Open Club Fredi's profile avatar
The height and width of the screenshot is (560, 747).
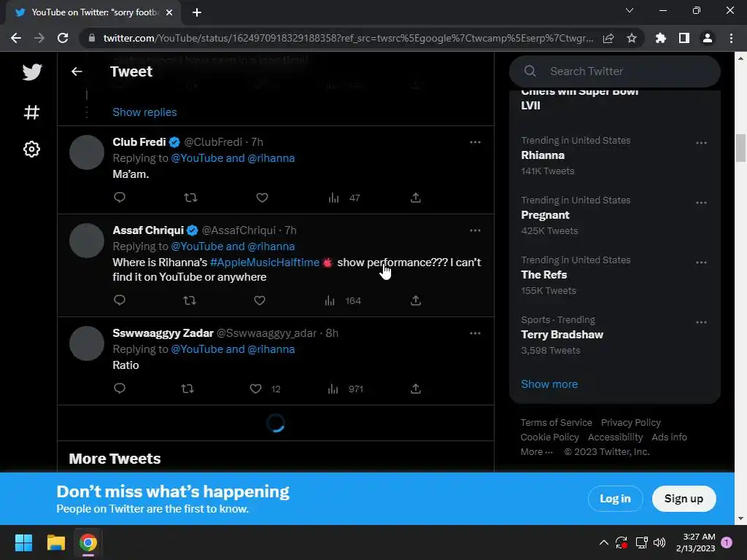coord(87,152)
